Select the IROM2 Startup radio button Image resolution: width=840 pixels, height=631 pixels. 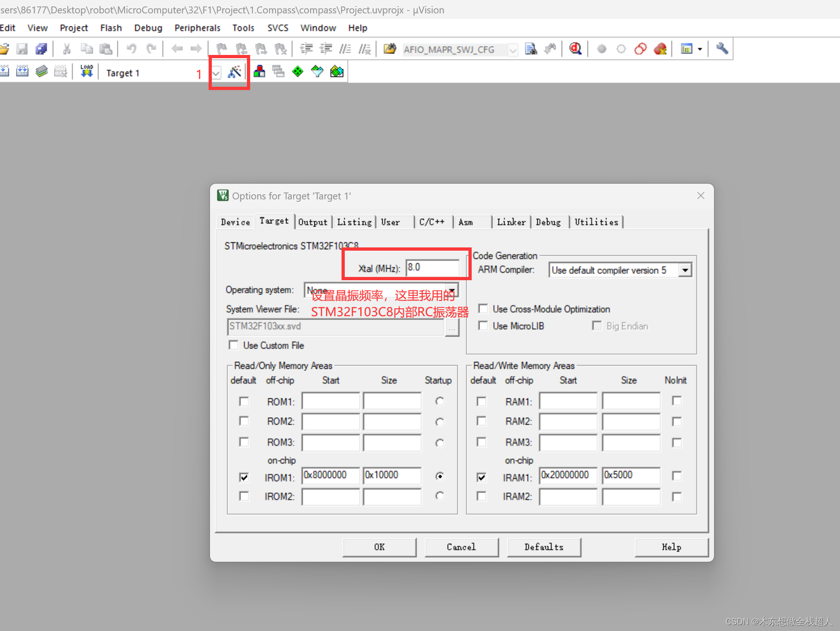439,496
